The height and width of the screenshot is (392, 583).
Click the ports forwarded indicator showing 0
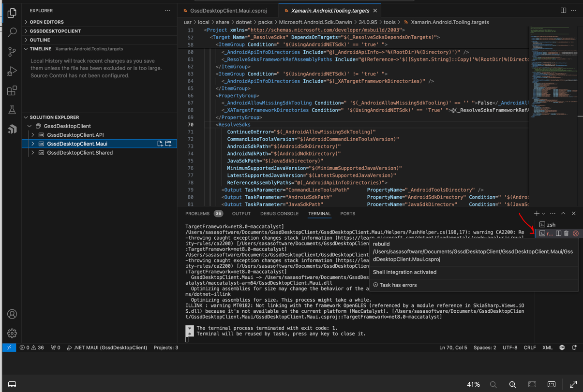56,348
